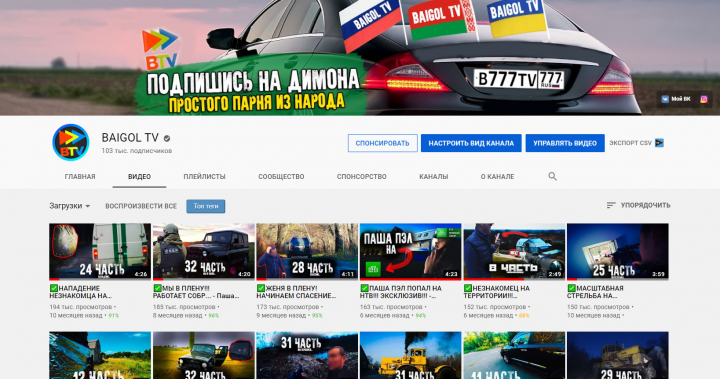The width and height of the screenshot is (720, 379).
Task: Click the '91%' like rating
Action: [113, 316]
